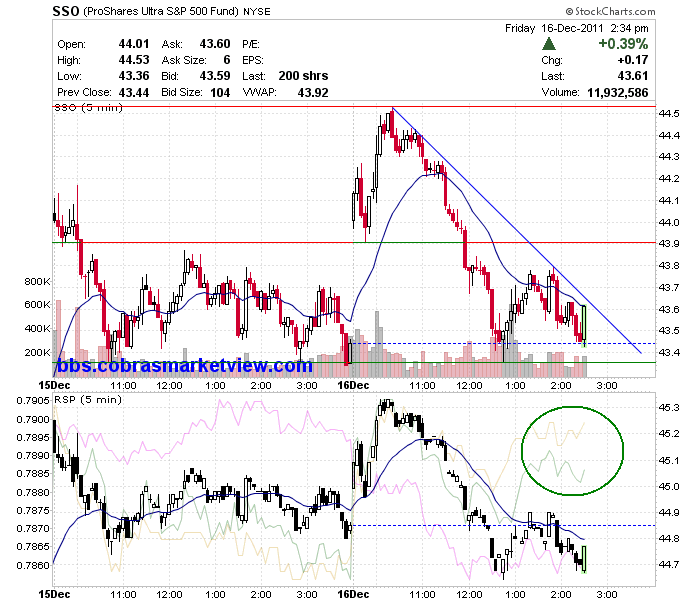Click the 800K volume axis label
Viewport: 700px width, 603px height.
(x=38, y=282)
